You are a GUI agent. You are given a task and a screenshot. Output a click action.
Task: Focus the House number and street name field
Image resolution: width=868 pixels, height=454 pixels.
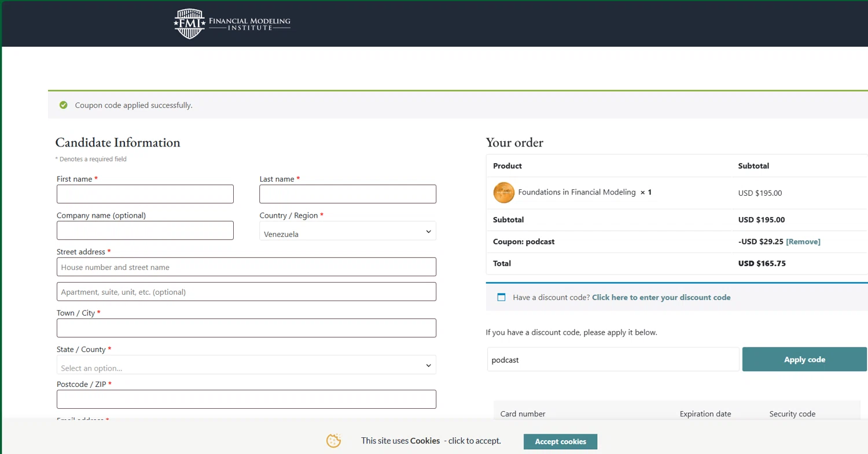[x=247, y=267]
